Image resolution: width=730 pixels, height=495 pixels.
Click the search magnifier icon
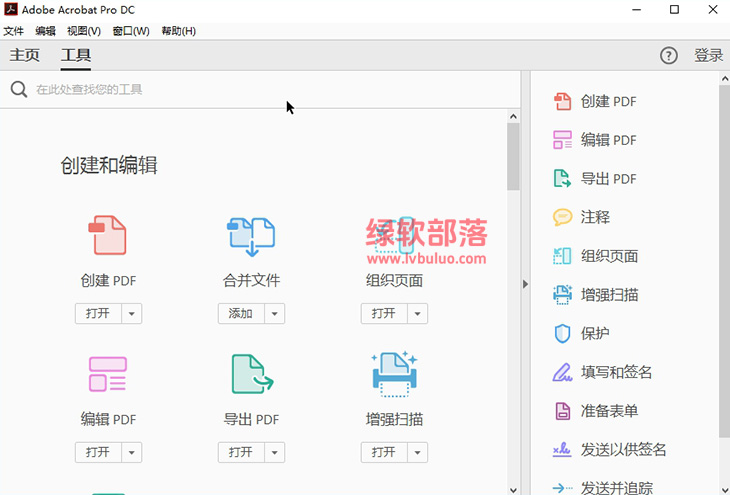[19, 89]
